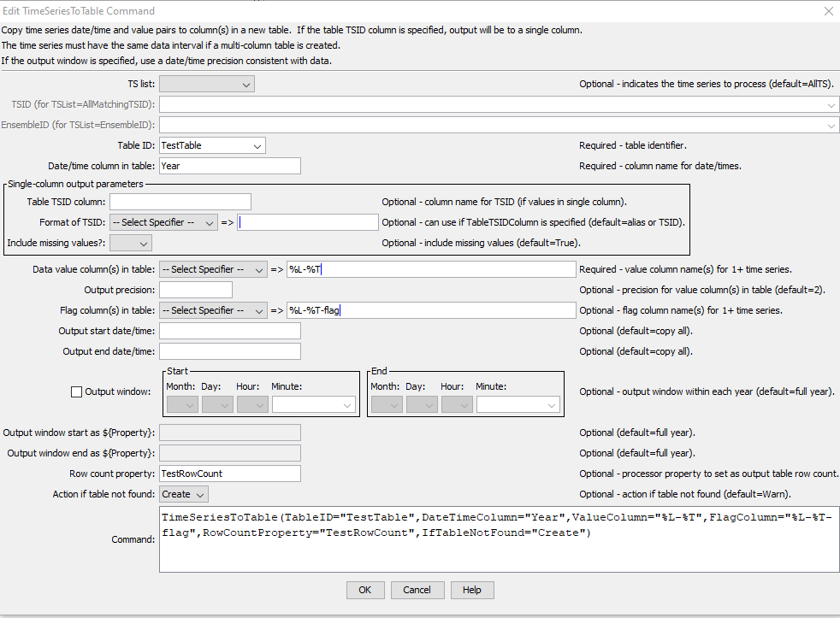Screen dimensions: 840x618
Task: Click the Command text area
Action: (499, 539)
